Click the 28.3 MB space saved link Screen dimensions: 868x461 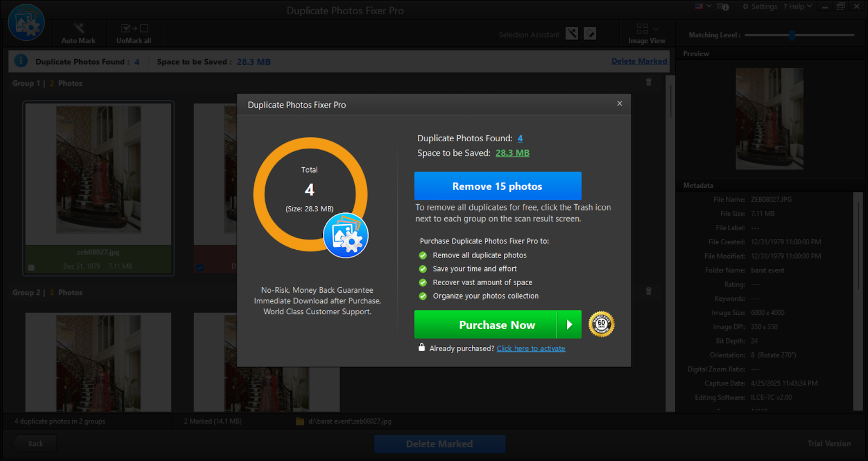(x=512, y=153)
